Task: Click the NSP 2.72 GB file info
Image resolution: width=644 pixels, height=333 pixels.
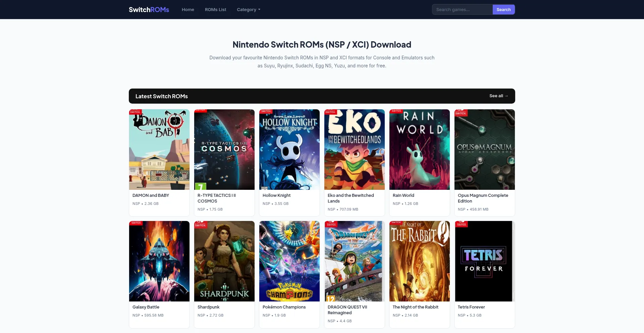Action: tap(210, 315)
